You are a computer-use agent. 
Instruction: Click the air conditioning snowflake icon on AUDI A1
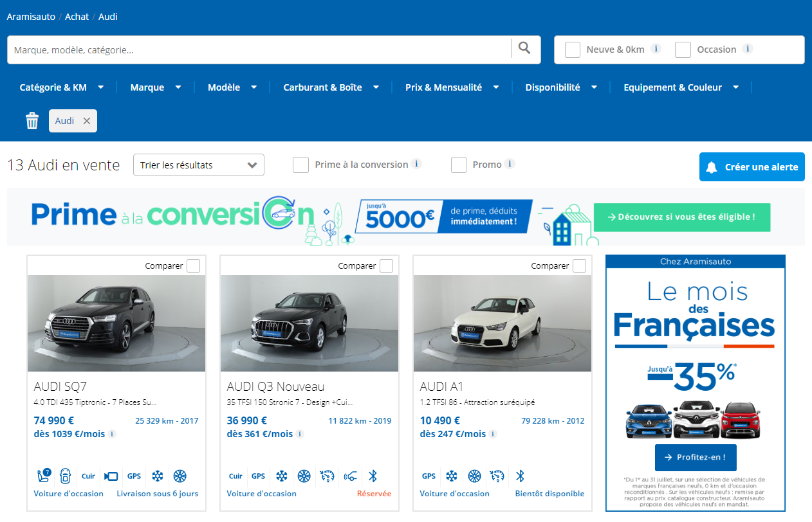[452, 476]
